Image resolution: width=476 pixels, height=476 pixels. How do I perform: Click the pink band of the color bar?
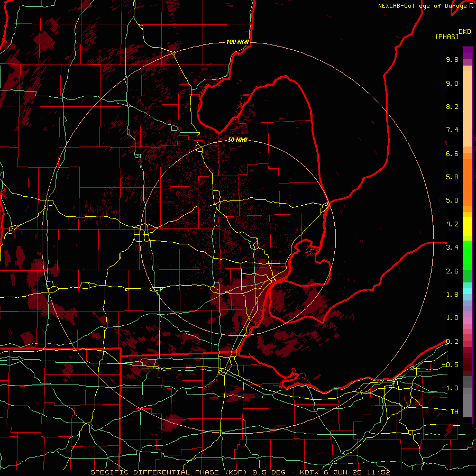click(x=467, y=321)
